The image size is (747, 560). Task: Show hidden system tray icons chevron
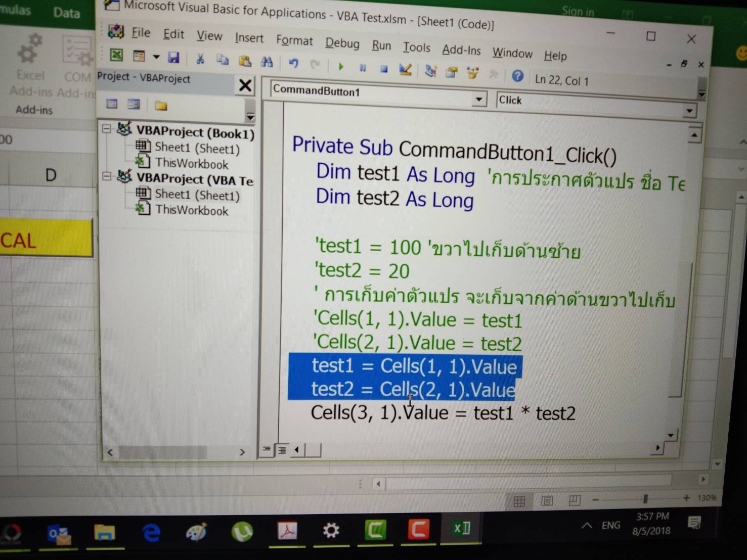point(587,526)
